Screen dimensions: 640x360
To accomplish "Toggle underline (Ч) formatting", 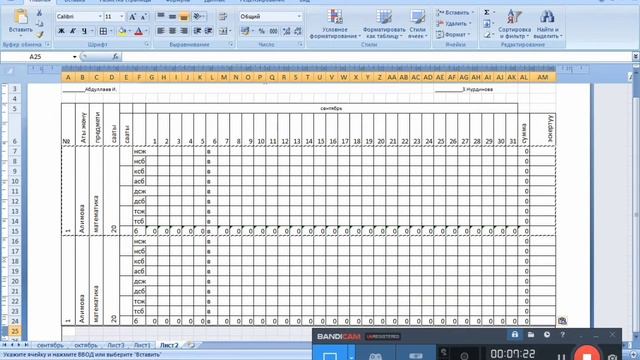I will pos(84,31).
